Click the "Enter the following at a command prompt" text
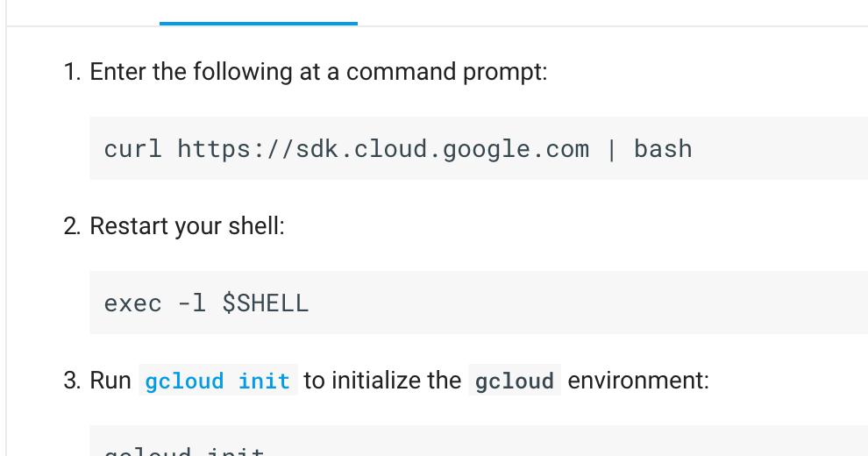 (318, 72)
